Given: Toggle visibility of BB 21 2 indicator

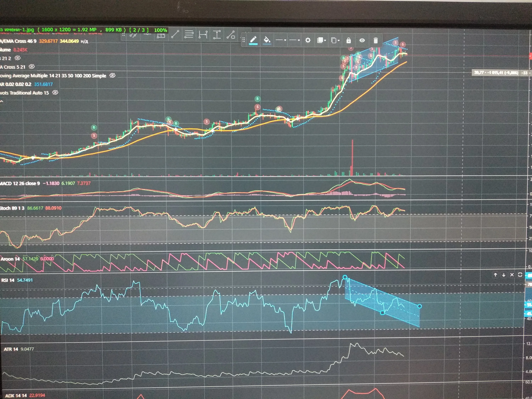Looking at the screenshot, I should [x=18, y=58].
